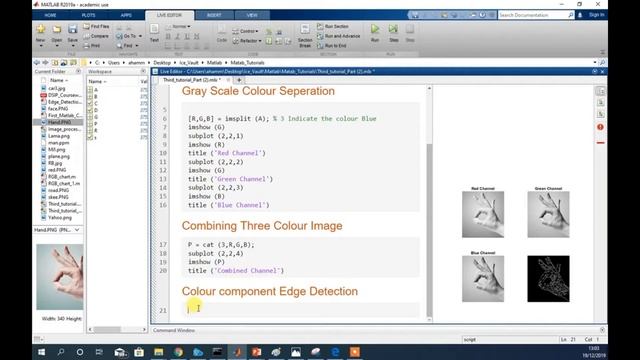Select Hand.PNG in Current Folder

[x=59, y=122]
